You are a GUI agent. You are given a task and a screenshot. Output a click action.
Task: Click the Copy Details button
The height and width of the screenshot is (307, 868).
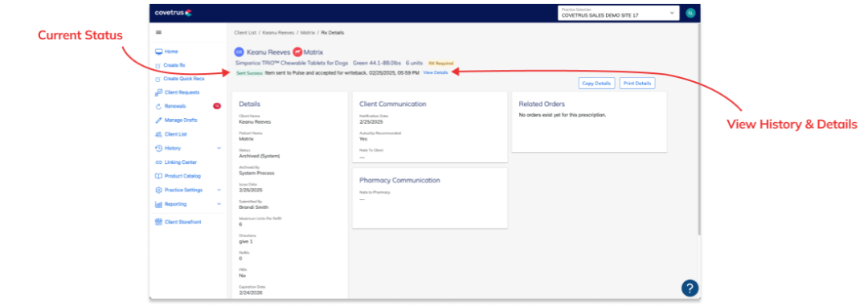(x=596, y=84)
